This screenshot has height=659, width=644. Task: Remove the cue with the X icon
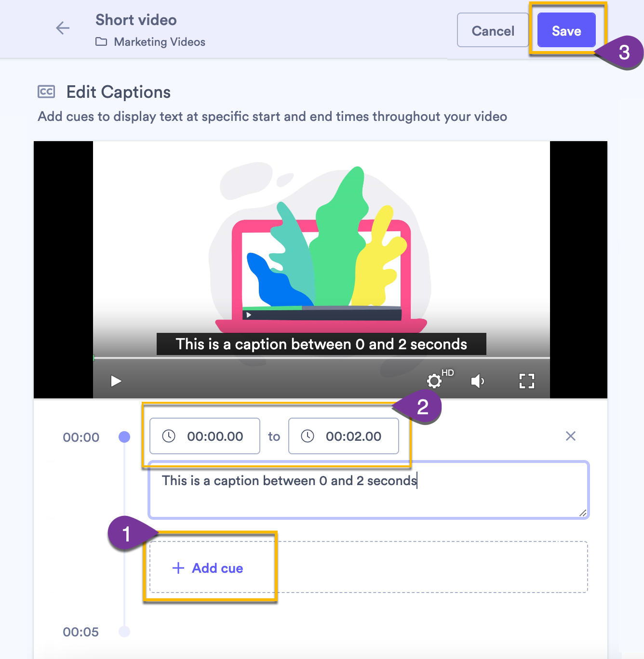(x=570, y=436)
